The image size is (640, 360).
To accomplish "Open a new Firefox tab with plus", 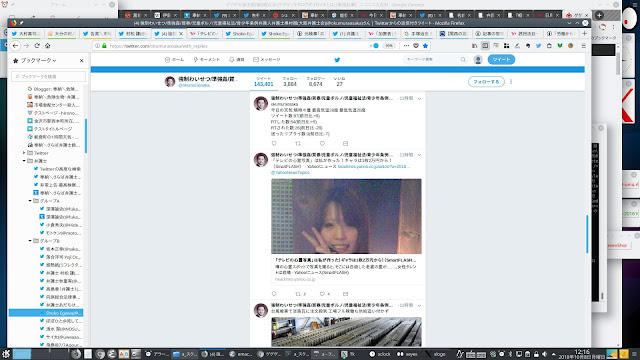I will 584,33.
